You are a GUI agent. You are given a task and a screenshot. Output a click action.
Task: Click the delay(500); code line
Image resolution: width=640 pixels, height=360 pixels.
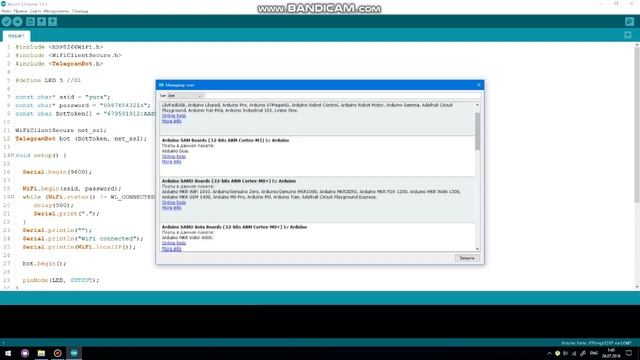click(x=54, y=205)
